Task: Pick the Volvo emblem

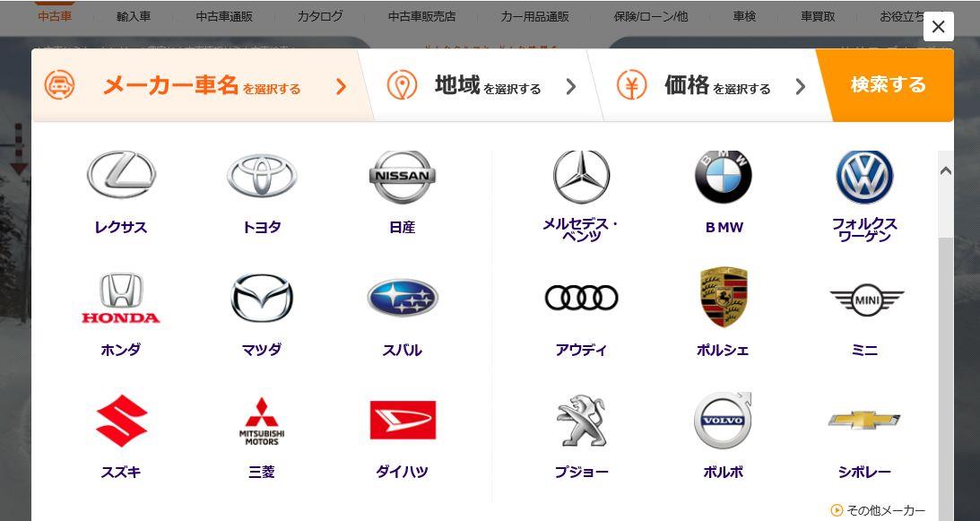Action: [x=724, y=420]
